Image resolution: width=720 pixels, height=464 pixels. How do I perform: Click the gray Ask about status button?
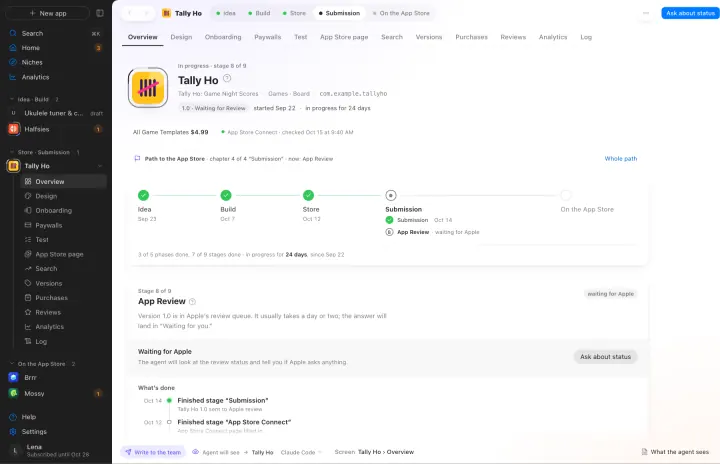pos(605,357)
